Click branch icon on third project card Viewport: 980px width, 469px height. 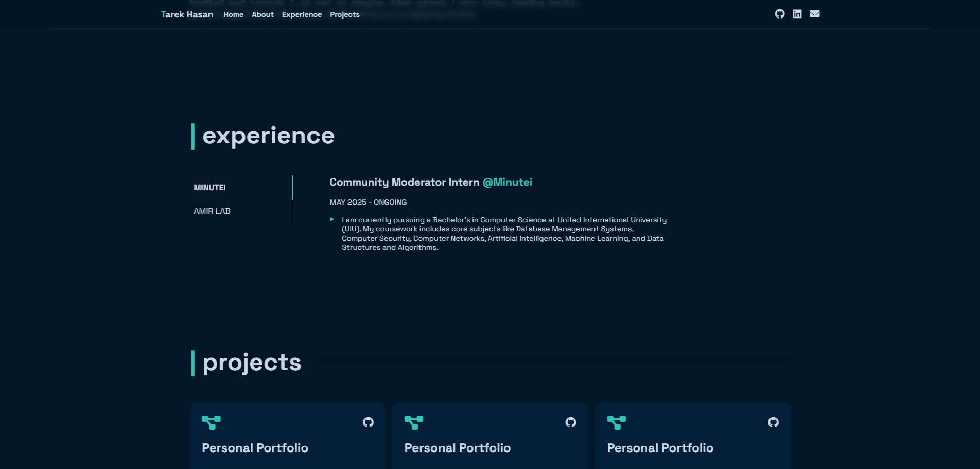coord(616,422)
